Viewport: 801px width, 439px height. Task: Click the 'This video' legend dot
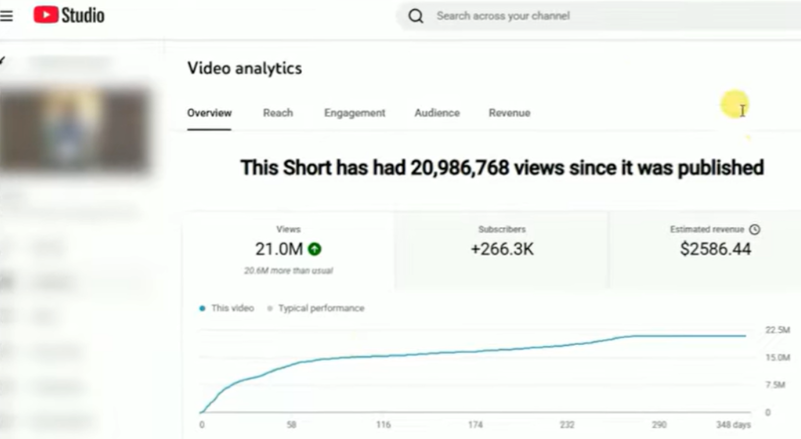[203, 308]
